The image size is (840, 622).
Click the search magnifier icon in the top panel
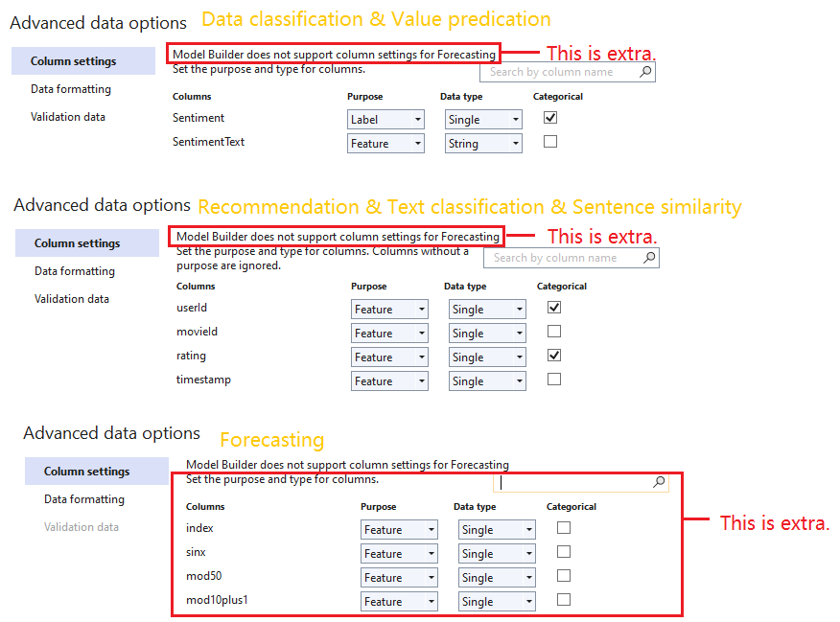(x=646, y=72)
